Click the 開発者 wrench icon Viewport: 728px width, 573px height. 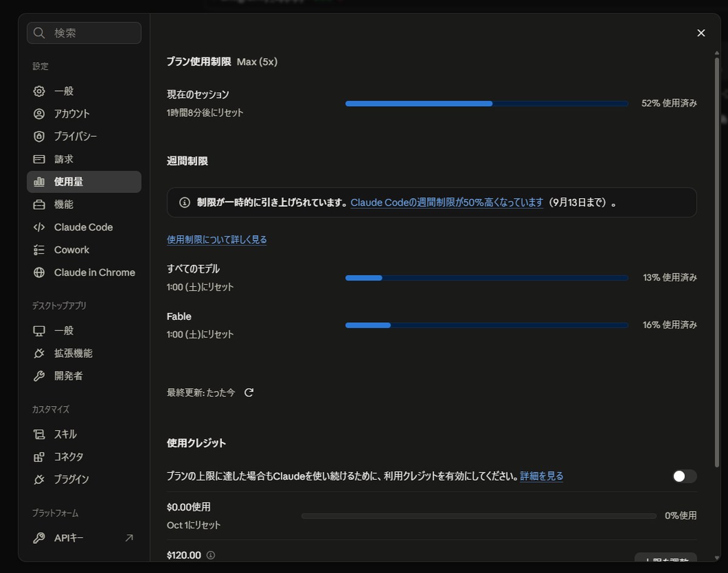click(39, 376)
